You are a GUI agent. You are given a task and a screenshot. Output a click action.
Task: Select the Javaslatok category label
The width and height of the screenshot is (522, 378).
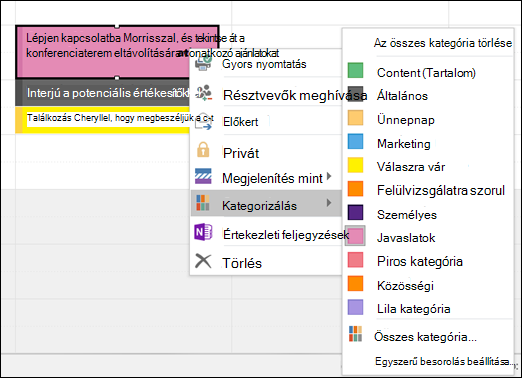406,238
